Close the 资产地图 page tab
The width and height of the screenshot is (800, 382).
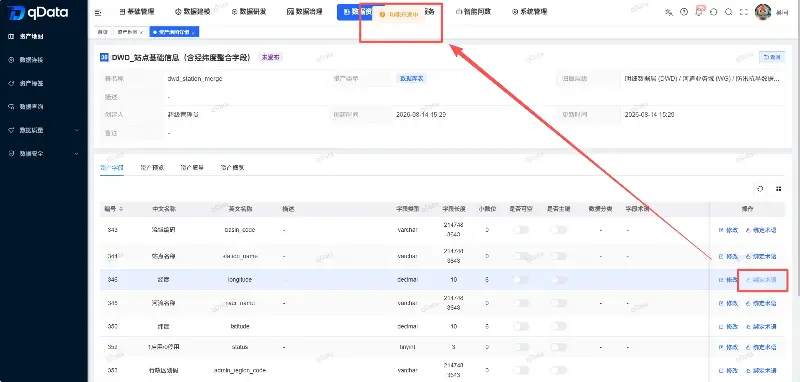tap(141, 32)
